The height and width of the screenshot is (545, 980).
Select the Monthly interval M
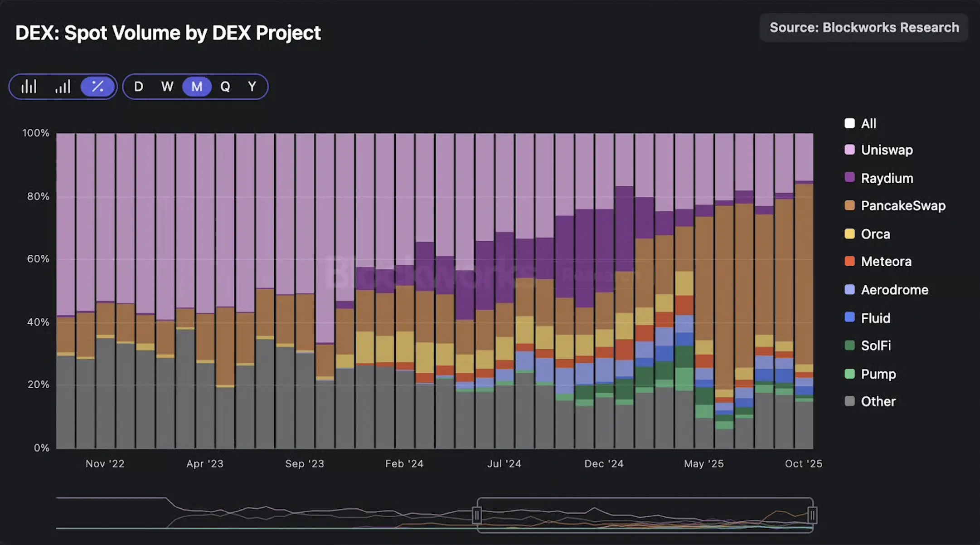[197, 87]
